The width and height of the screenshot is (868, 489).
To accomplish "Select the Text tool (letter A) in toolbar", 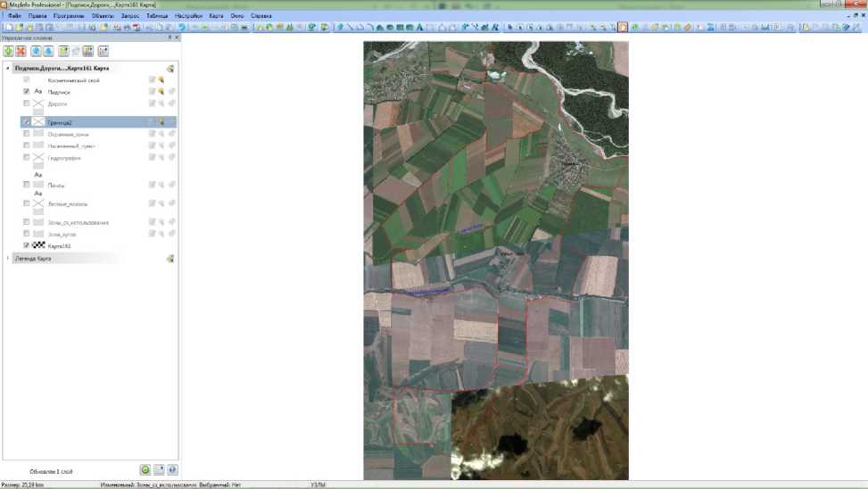I will [419, 27].
